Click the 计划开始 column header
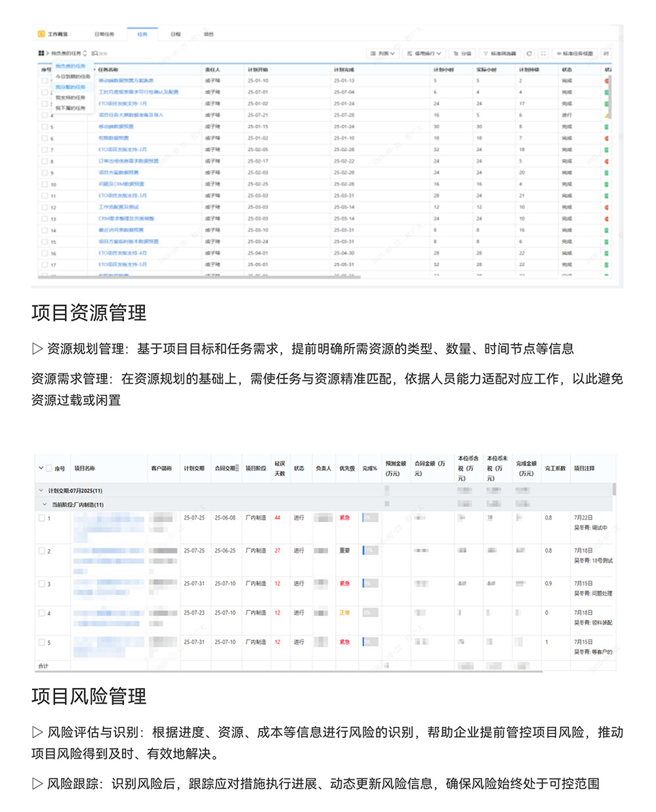656x812 pixels. pyautogui.click(x=257, y=69)
